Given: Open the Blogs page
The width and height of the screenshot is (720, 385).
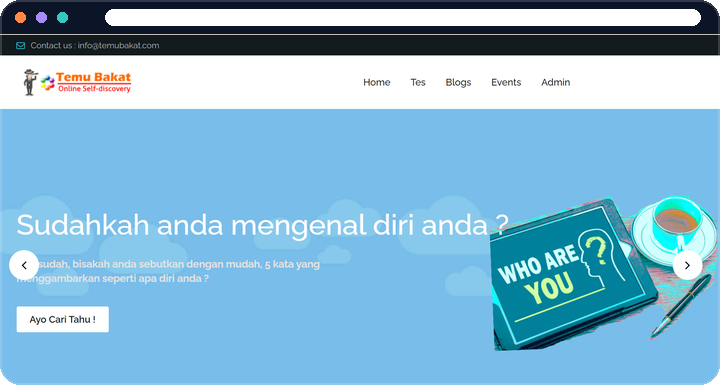Looking at the screenshot, I should [x=458, y=82].
